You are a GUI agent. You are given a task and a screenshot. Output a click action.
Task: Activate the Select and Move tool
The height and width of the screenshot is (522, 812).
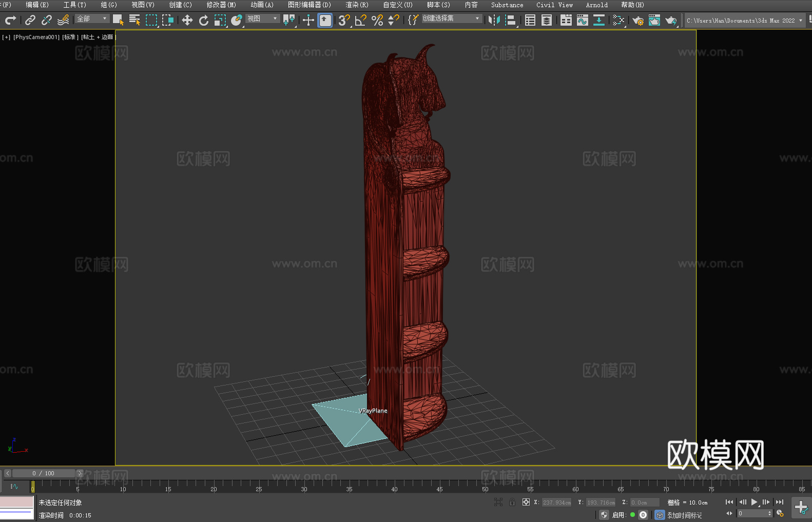coord(187,20)
